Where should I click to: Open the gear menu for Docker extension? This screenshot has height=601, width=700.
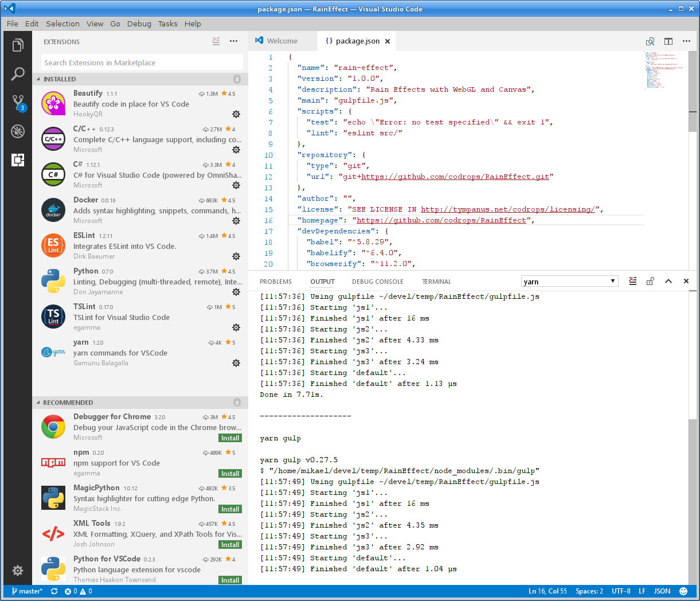236,221
